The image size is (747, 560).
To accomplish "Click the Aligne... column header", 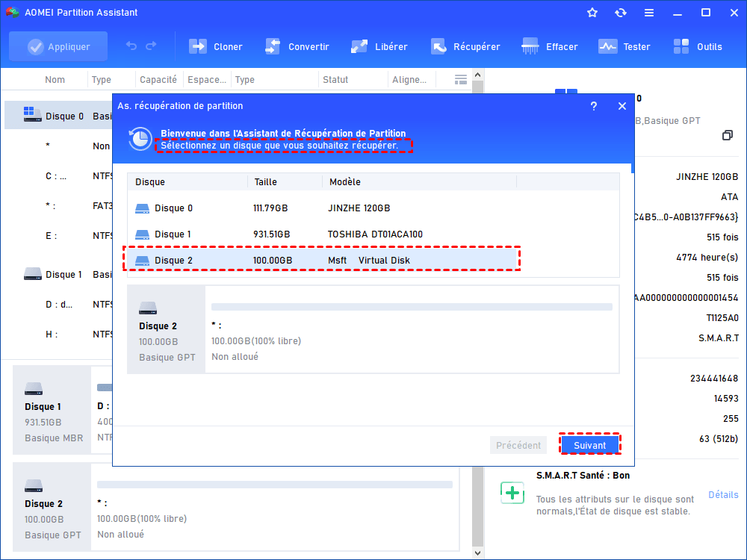I will (x=409, y=80).
